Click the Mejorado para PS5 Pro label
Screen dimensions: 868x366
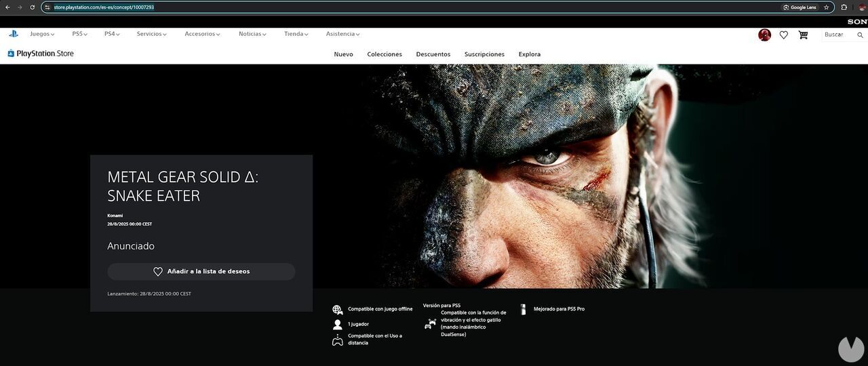559,309
